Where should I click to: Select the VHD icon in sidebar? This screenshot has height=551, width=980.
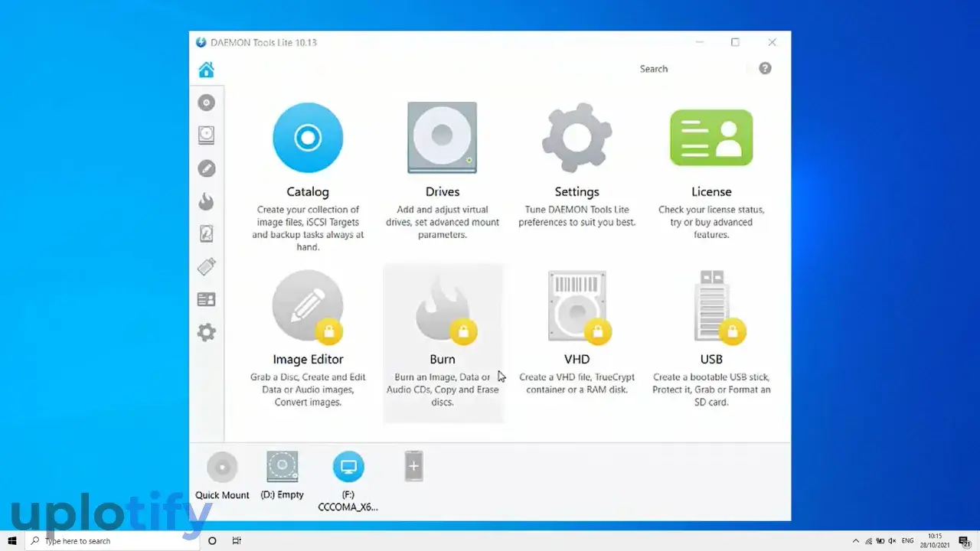(206, 233)
